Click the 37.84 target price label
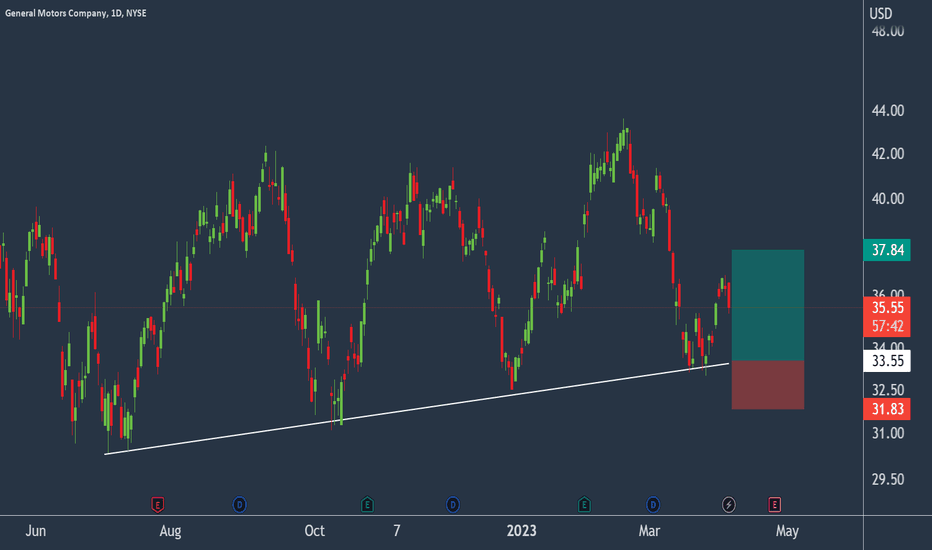 [x=887, y=250]
